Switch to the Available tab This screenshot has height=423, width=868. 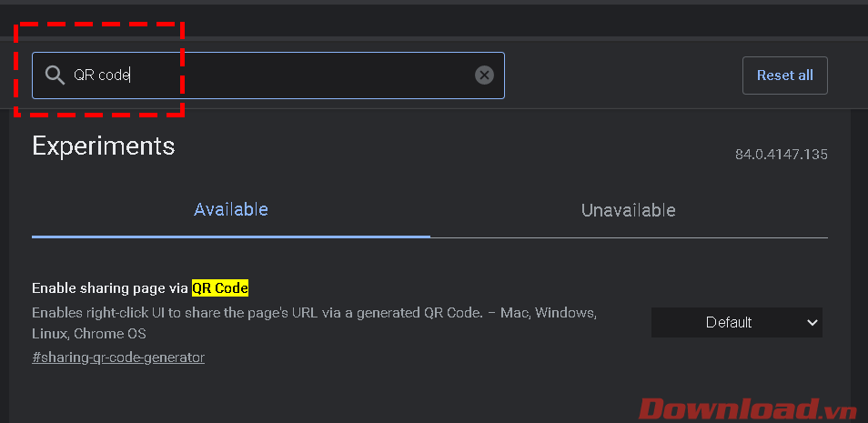[231, 210]
